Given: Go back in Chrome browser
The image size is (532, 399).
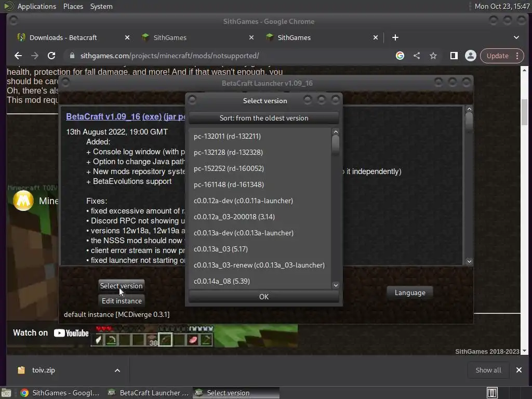Looking at the screenshot, I should point(18,56).
